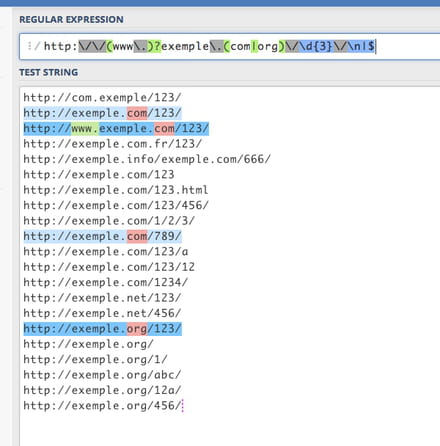This screenshot has width=440, height=446.
Task: Click the line 'http://exemple.com/123/a'
Action: (x=106, y=251)
